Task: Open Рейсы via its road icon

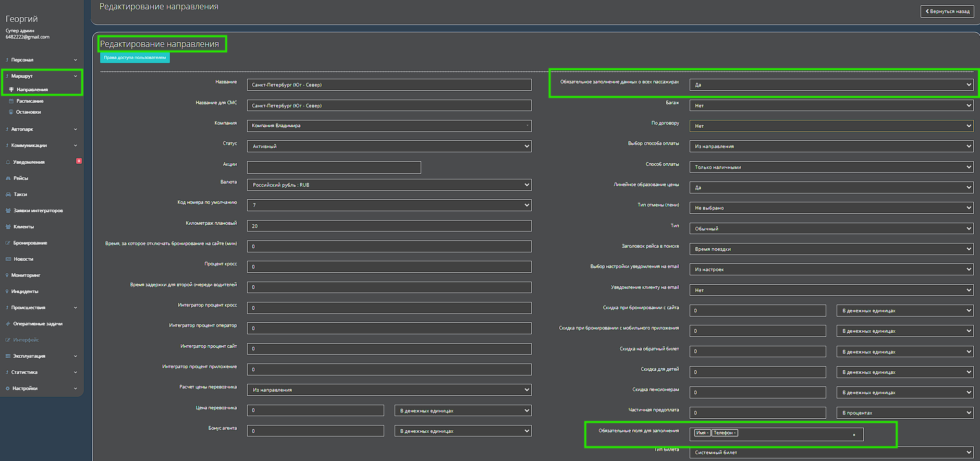Action: (x=8, y=178)
